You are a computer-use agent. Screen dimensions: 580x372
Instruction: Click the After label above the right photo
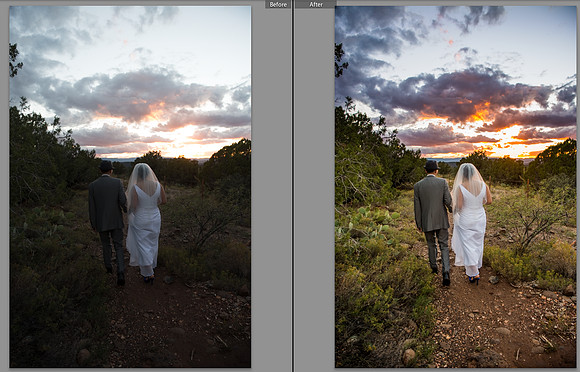(316, 4)
